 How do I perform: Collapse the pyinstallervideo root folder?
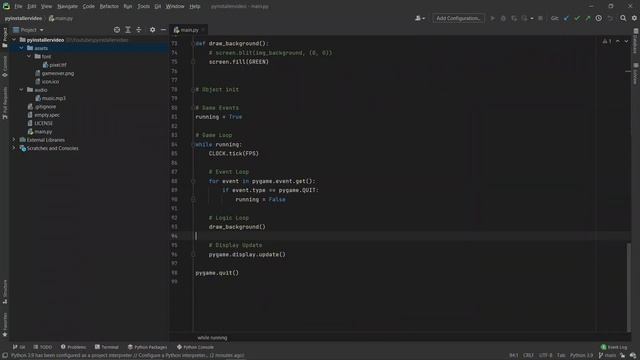coord(14,40)
